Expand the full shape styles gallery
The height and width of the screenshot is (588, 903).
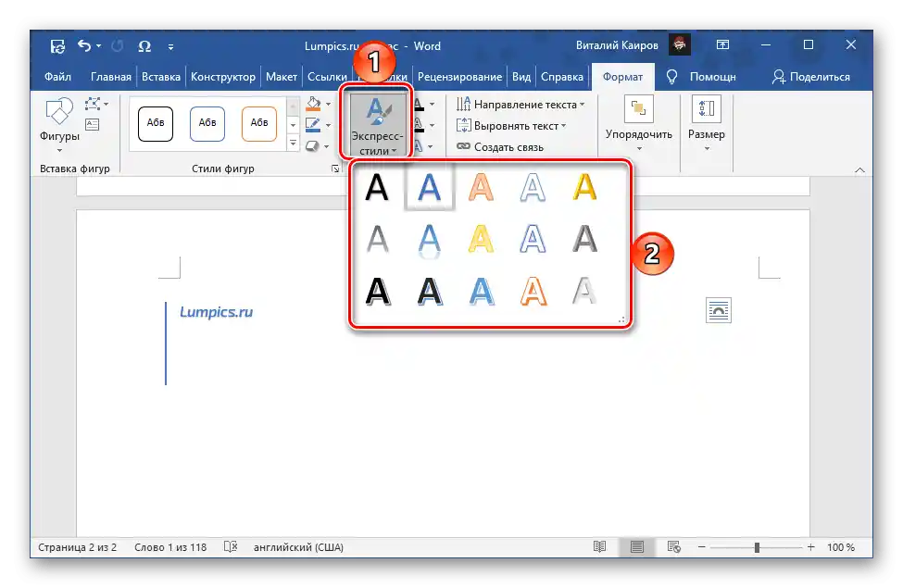point(294,143)
